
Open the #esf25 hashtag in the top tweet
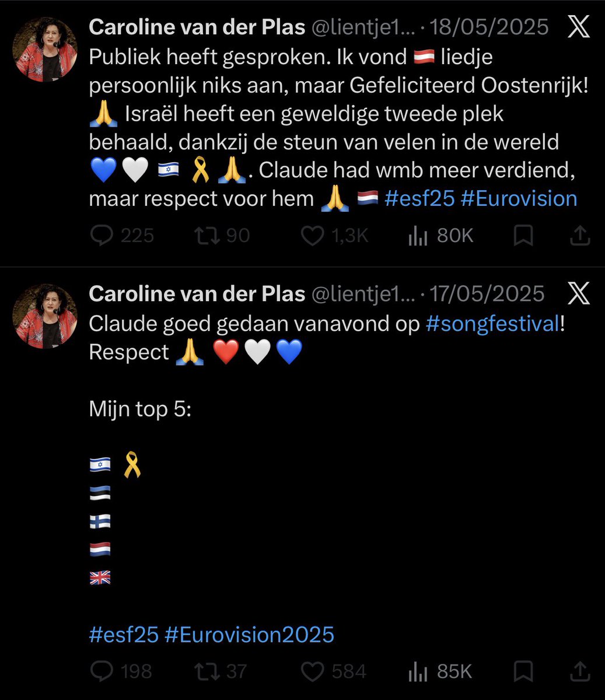coord(419,198)
